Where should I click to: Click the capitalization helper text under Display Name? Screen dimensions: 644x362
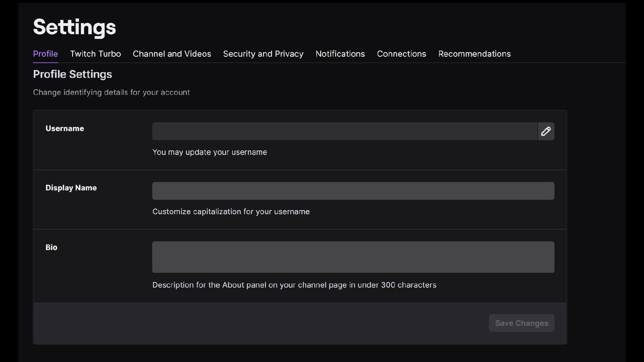tap(231, 211)
